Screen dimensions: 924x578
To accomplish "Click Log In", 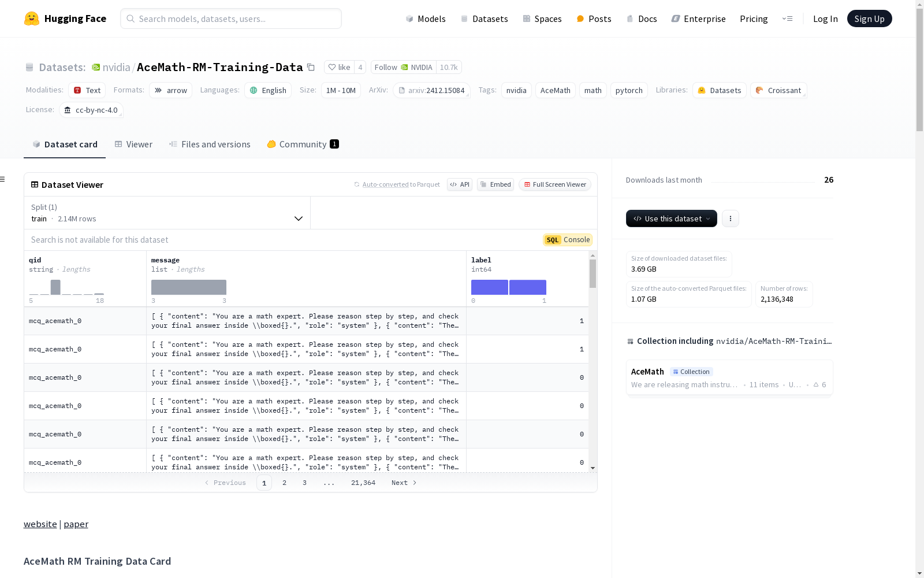I will pyautogui.click(x=825, y=18).
